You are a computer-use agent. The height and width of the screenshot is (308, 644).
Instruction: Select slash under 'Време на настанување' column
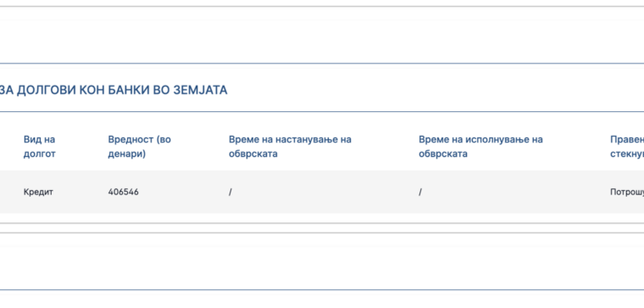click(x=230, y=192)
